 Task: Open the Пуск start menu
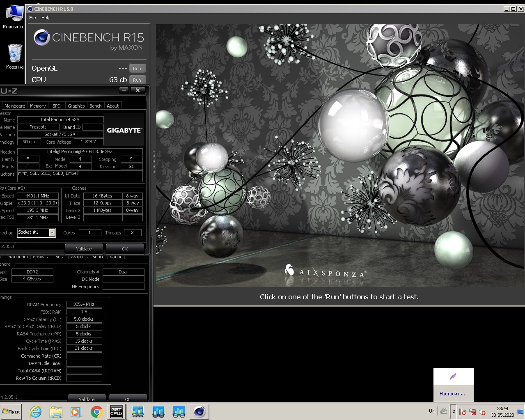[x=11, y=411]
